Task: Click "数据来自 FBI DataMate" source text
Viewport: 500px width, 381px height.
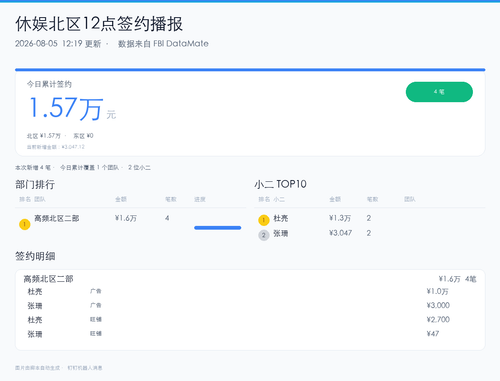Action: (163, 44)
